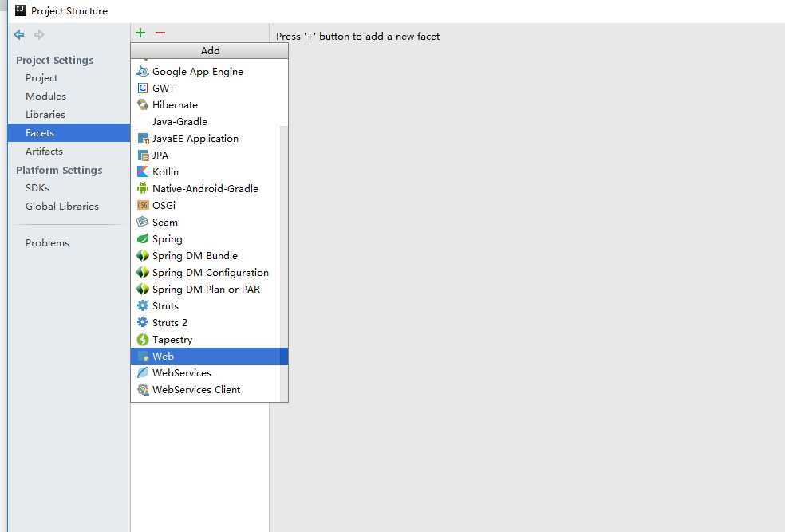
Task: Open the Project settings page
Action: (41, 78)
